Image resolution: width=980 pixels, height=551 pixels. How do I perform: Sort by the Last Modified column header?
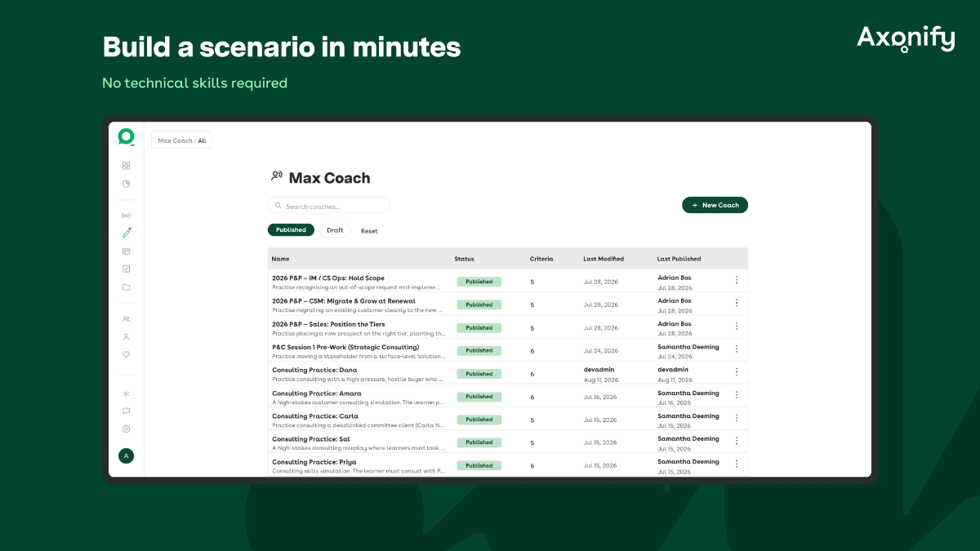tap(604, 259)
